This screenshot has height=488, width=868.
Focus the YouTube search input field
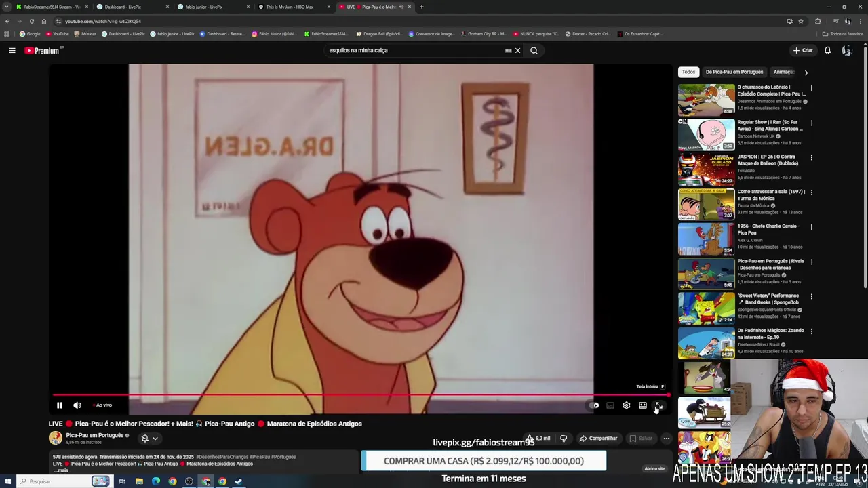(x=414, y=50)
